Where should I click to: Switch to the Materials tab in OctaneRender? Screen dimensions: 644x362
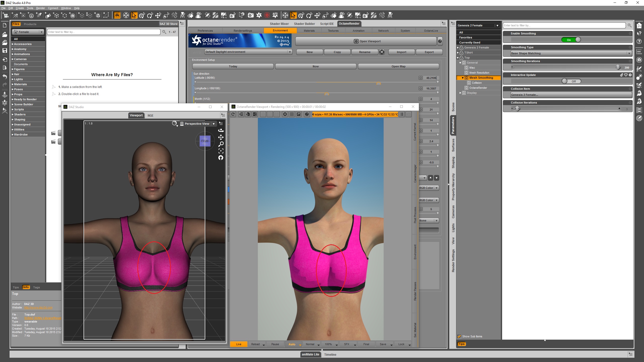309,31
